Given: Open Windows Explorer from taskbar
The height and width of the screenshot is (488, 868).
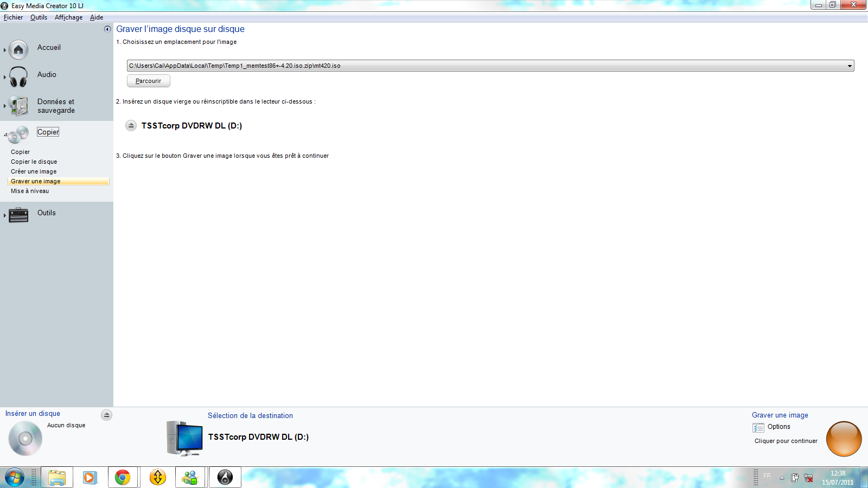Looking at the screenshot, I should coord(57,478).
